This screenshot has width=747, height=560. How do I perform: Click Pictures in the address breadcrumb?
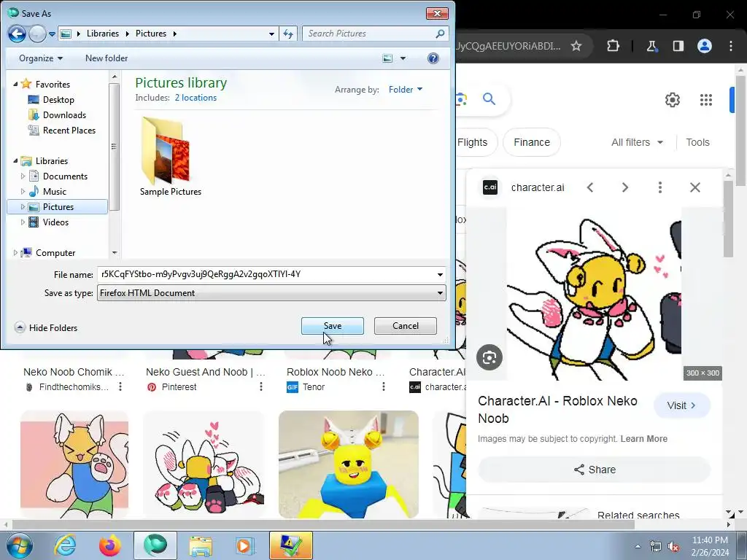pyautogui.click(x=150, y=34)
